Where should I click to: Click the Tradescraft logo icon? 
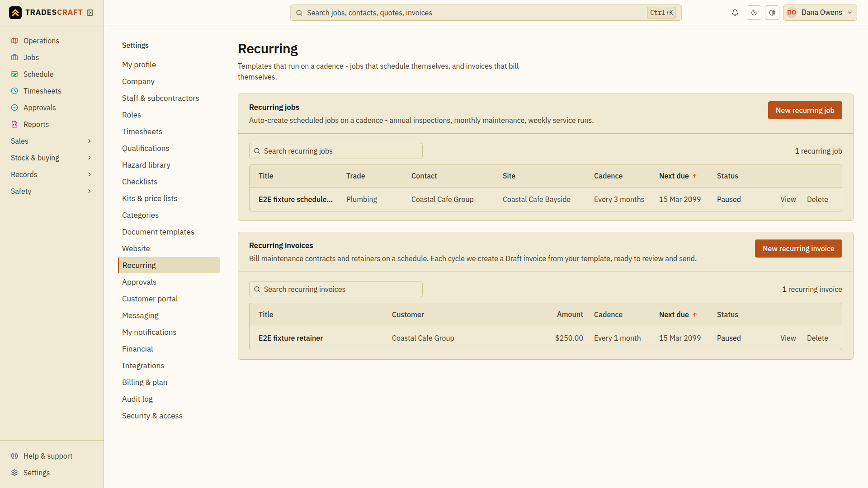coord(15,13)
